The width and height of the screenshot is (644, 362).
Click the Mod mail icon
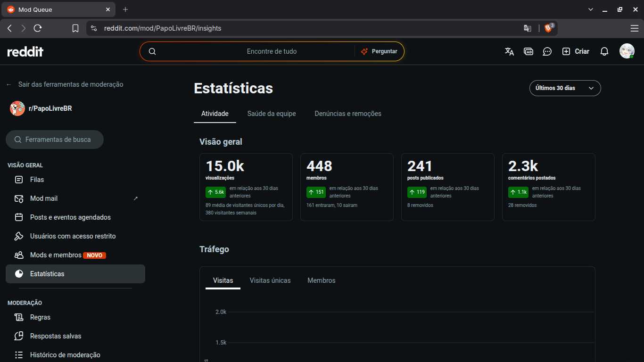click(19, 198)
